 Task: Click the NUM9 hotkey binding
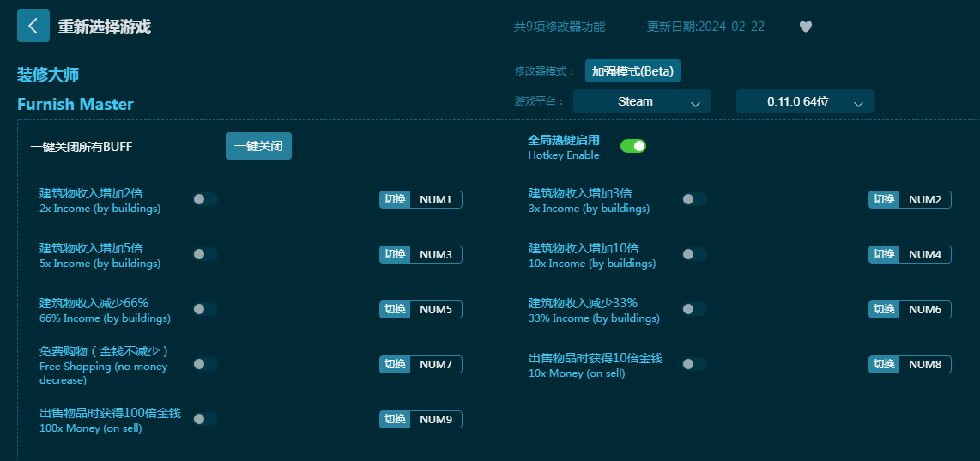435,420
